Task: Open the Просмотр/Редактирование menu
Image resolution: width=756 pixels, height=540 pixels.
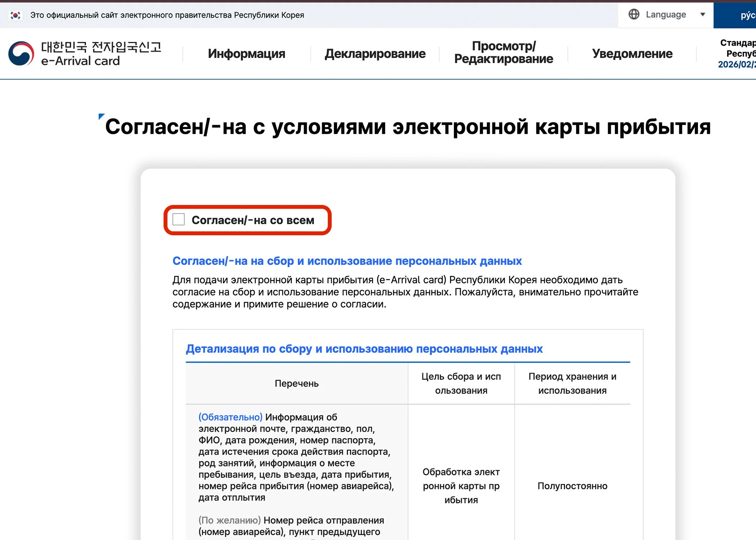Action: [x=503, y=53]
